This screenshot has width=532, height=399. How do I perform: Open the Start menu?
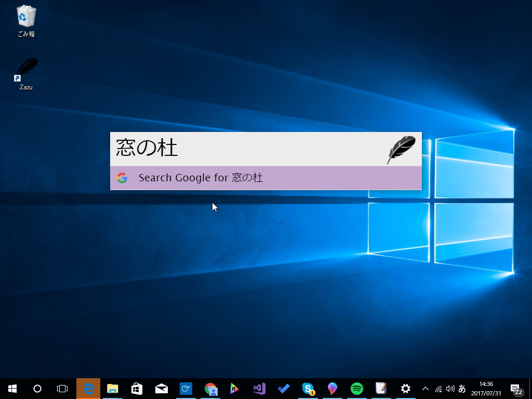tap(11, 388)
